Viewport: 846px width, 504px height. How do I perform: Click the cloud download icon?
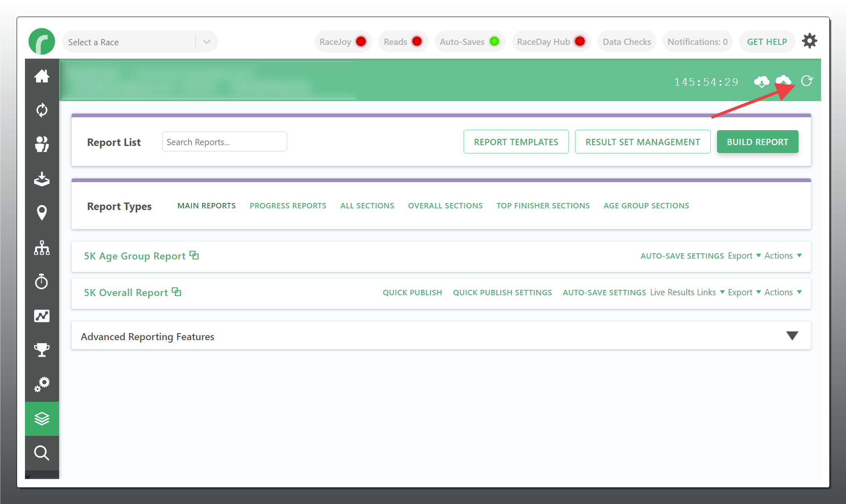click(762, 82)
